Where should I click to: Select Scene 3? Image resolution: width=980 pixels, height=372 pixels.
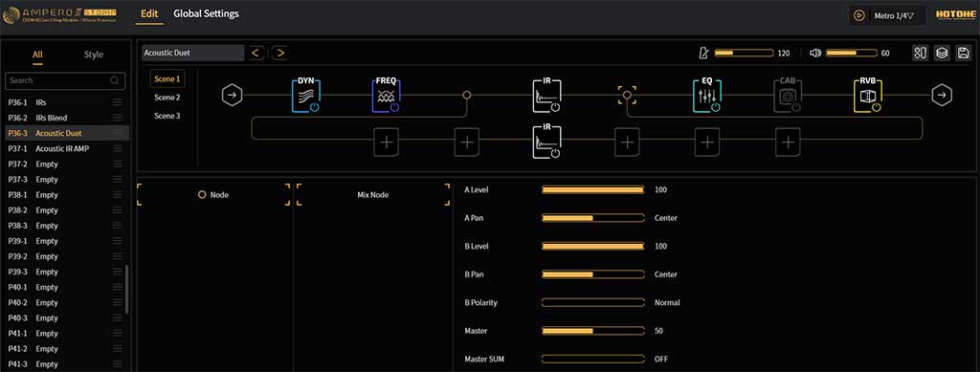(167, 116)
